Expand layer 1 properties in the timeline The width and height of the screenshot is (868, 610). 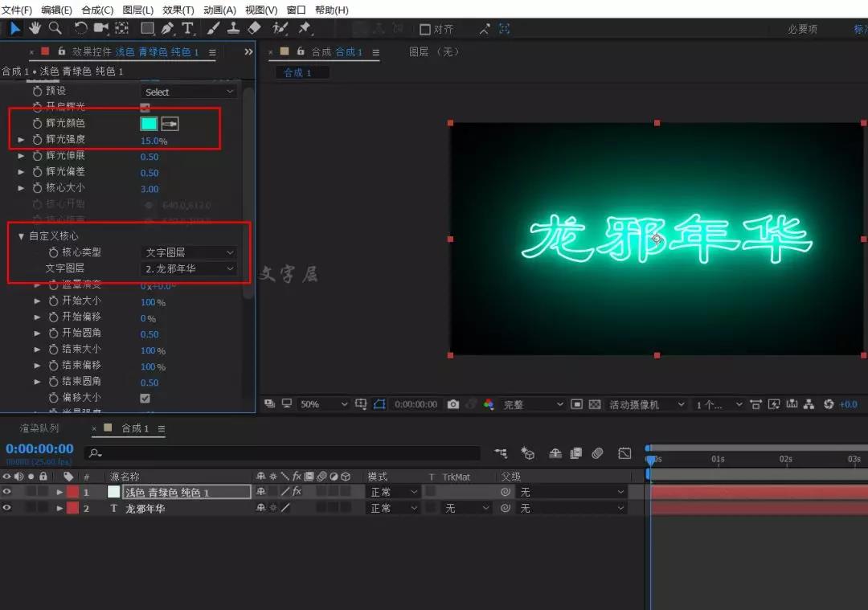[59, 492]
